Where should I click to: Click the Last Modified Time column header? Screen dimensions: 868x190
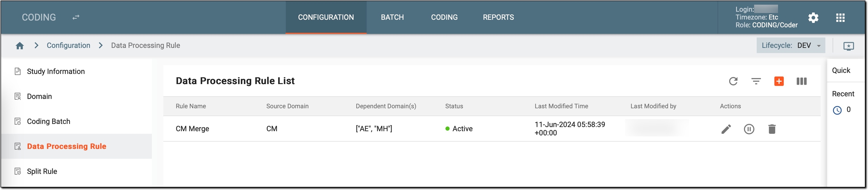(561, 106)
